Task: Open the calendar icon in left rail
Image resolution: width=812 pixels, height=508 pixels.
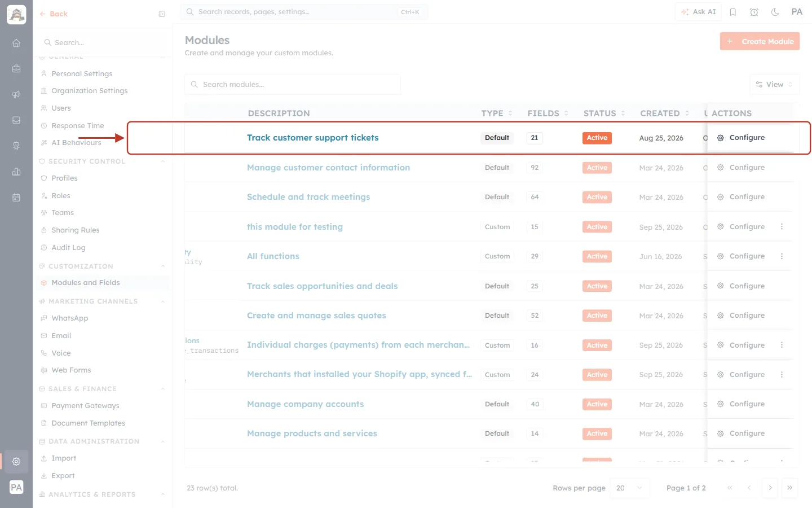Action: tap(16, 198)
